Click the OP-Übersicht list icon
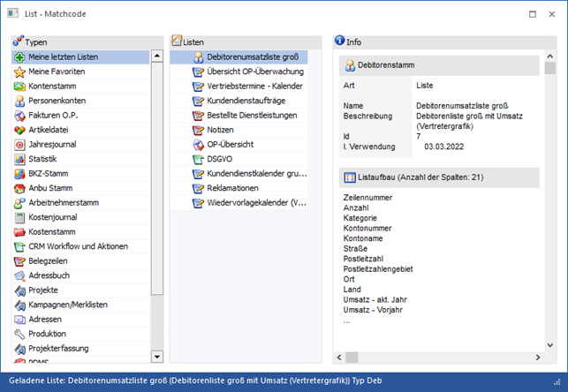 pos(199,145)
